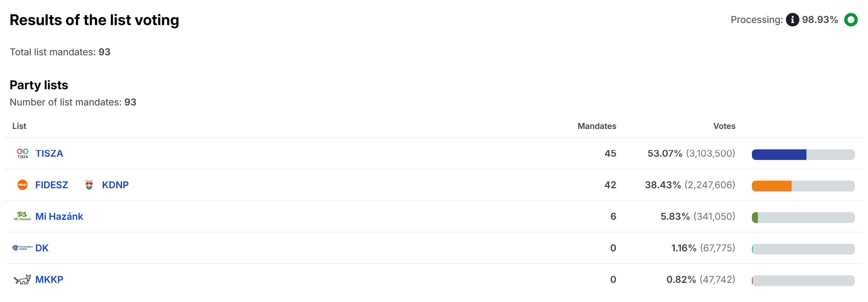Click the green Mi Hazánk vote bar
The image size is (868, 302).
click(755, 218)
